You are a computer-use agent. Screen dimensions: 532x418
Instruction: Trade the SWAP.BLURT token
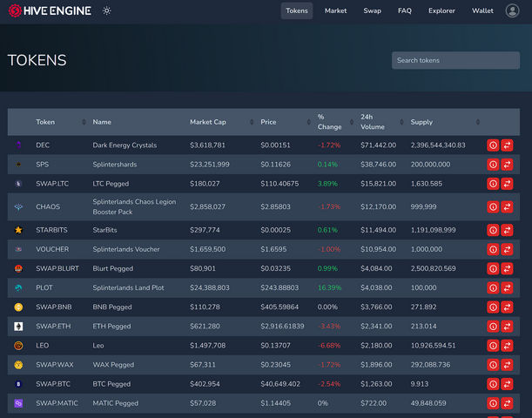click(507, 269)
